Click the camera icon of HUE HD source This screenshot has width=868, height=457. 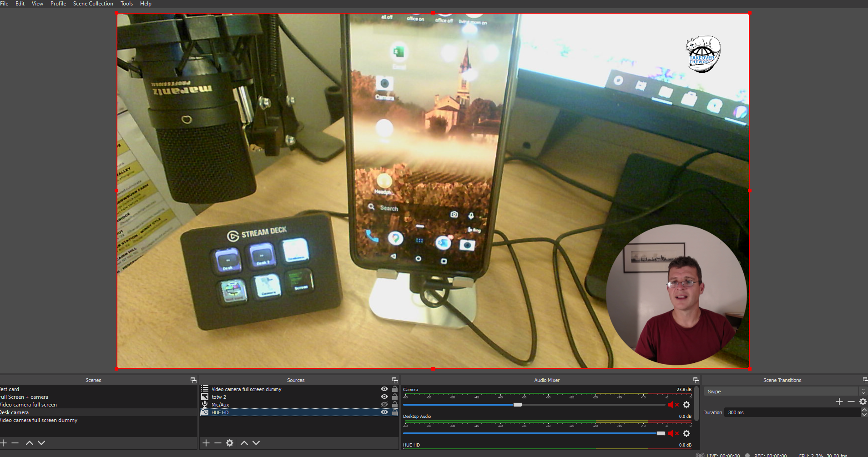click(x=205, y=412)
